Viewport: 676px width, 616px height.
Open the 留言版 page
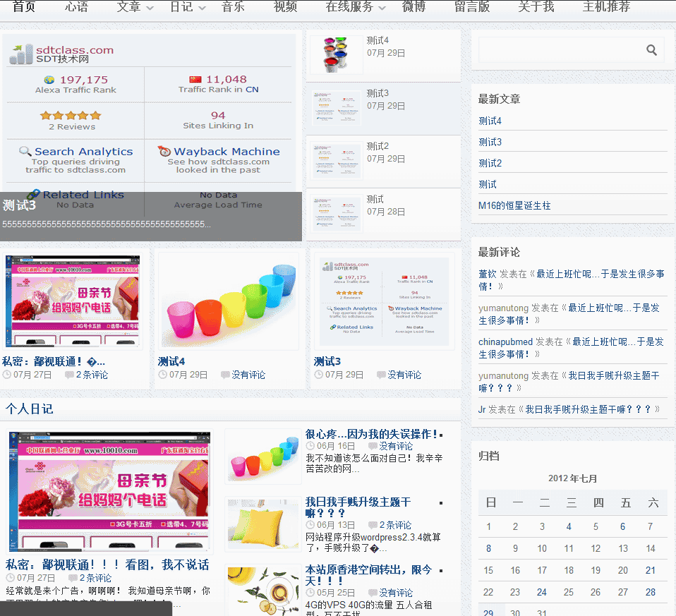[472, 7]
